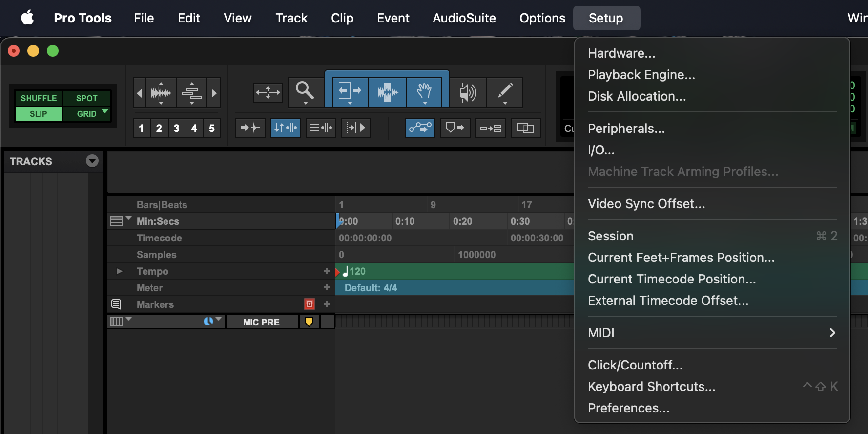
Task: Recall zoom preset 5
Action: click(212, 128)
